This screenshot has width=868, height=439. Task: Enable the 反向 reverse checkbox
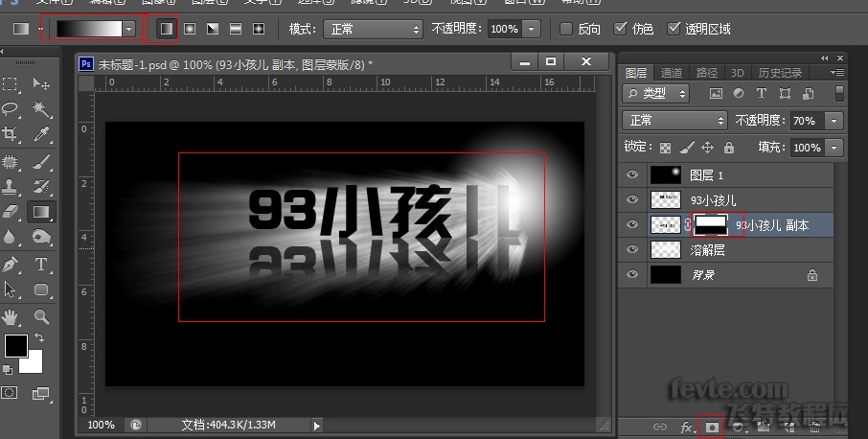(x=566, y=29)
